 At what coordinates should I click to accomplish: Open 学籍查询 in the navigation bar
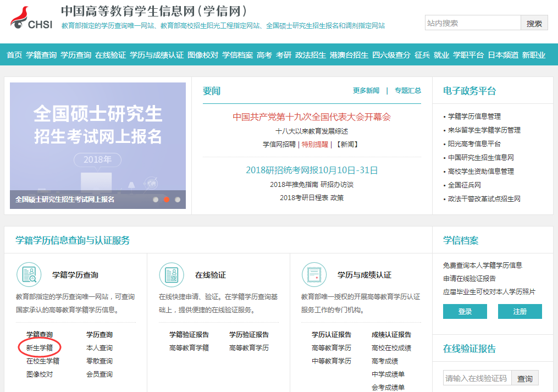tap(41, 55)
